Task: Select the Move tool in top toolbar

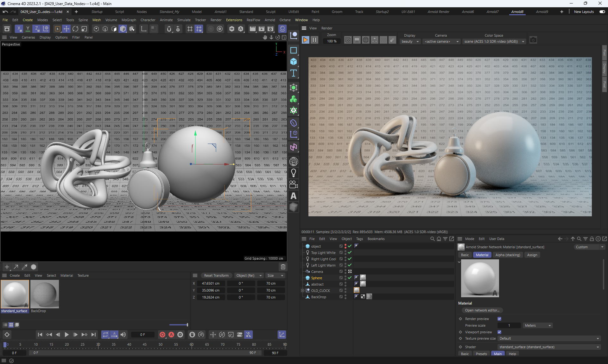Action: click(x=66, y=29)
